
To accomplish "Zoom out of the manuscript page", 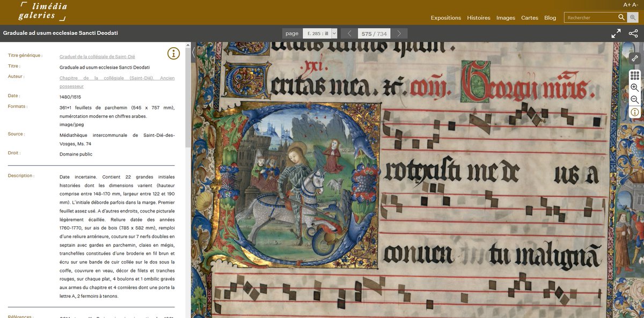I will pos(634,100).
